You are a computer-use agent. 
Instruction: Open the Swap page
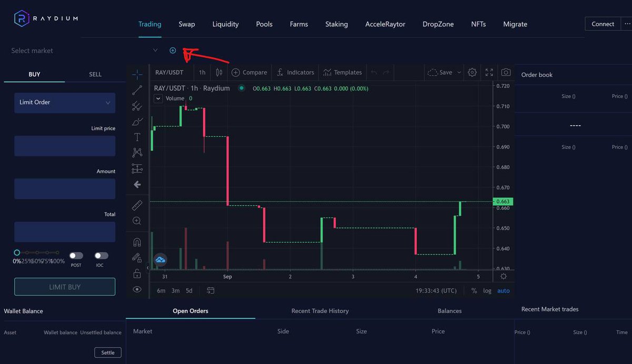pos(186,24)
